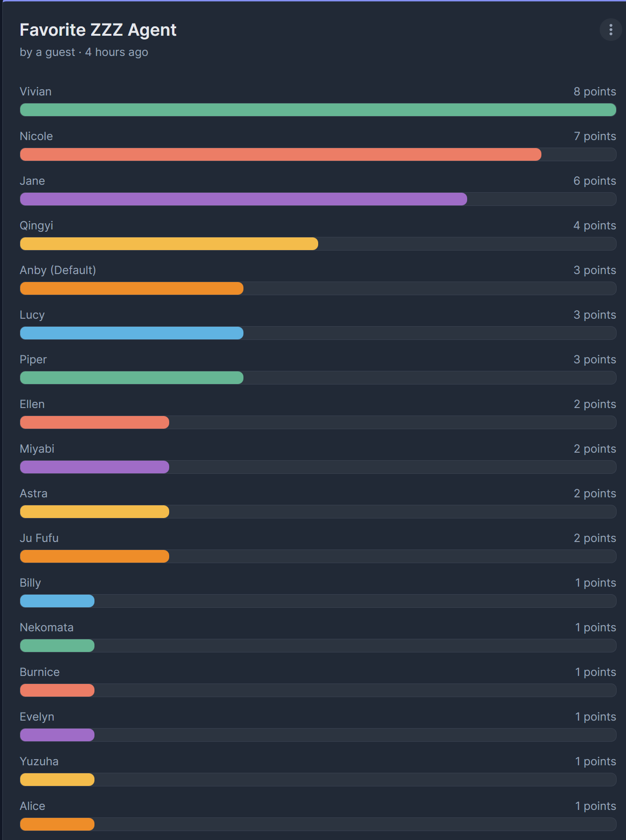
Task: Select the Ellen option label
Action: point(32,404)
